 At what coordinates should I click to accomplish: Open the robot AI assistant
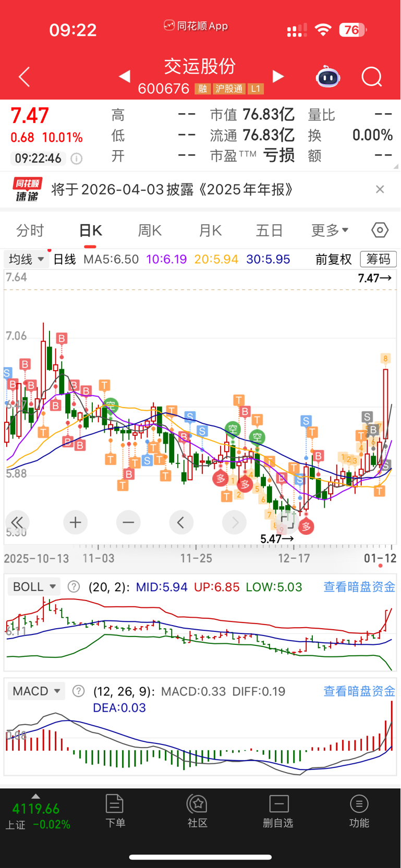328,77
